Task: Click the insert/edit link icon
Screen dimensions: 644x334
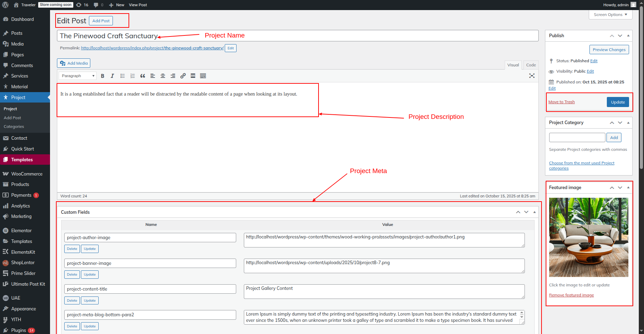Action: 183,76
